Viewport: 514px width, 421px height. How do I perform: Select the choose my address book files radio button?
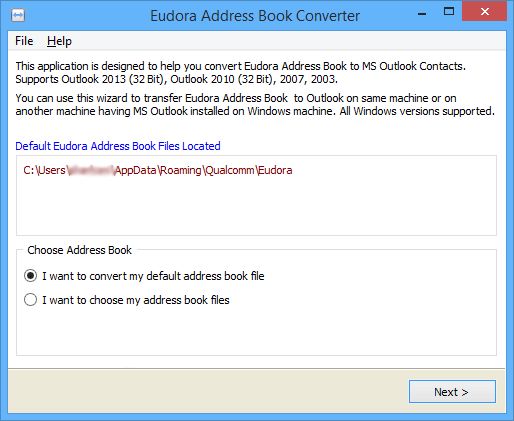30,300
